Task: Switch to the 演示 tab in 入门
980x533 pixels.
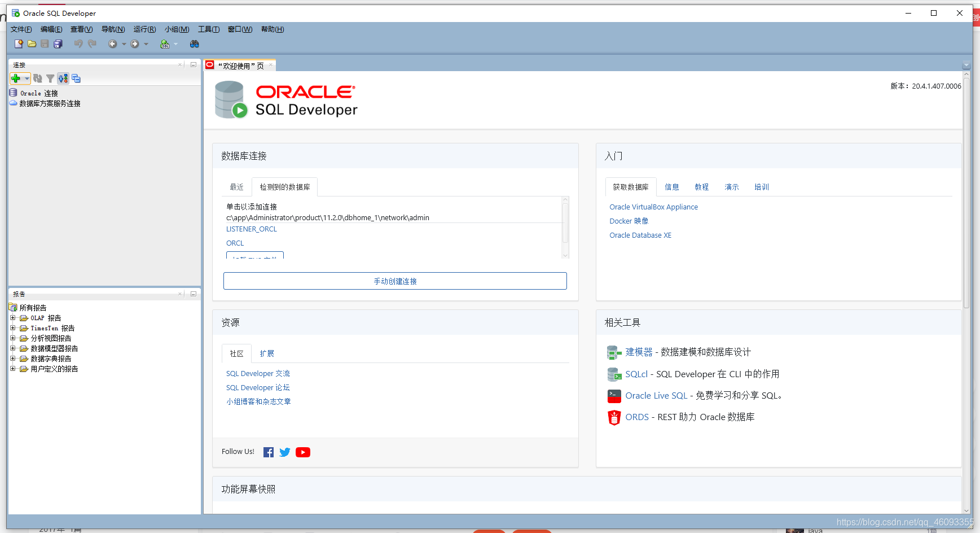Action: click(x=732, y=187)
